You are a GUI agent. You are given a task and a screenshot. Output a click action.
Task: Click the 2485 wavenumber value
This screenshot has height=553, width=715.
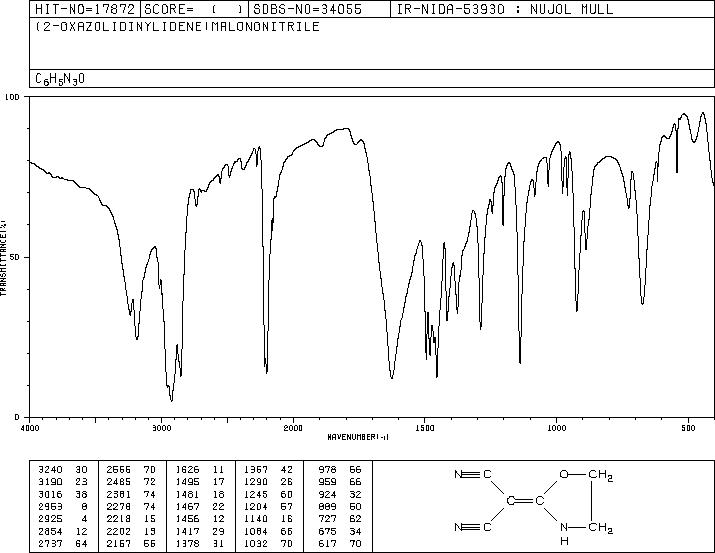click(x=119, y=482)
